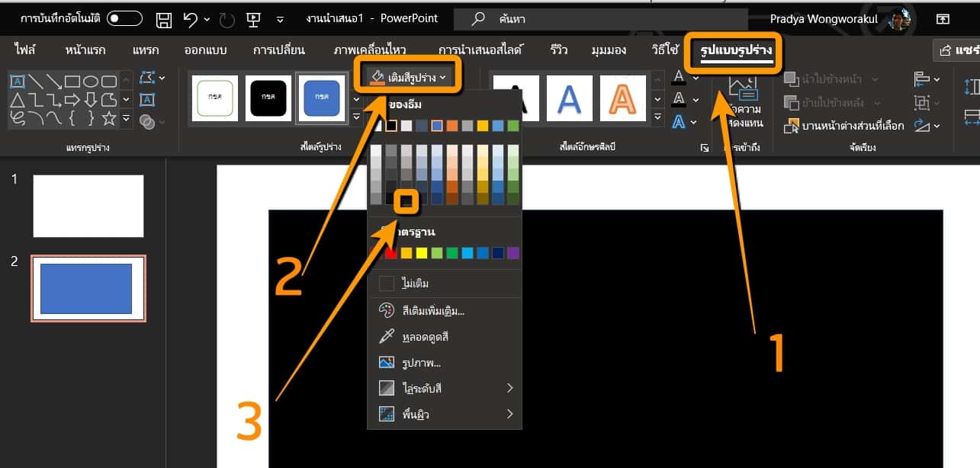Start slideshow from beginning icon

pyautogui.click(x=254, y=19)
